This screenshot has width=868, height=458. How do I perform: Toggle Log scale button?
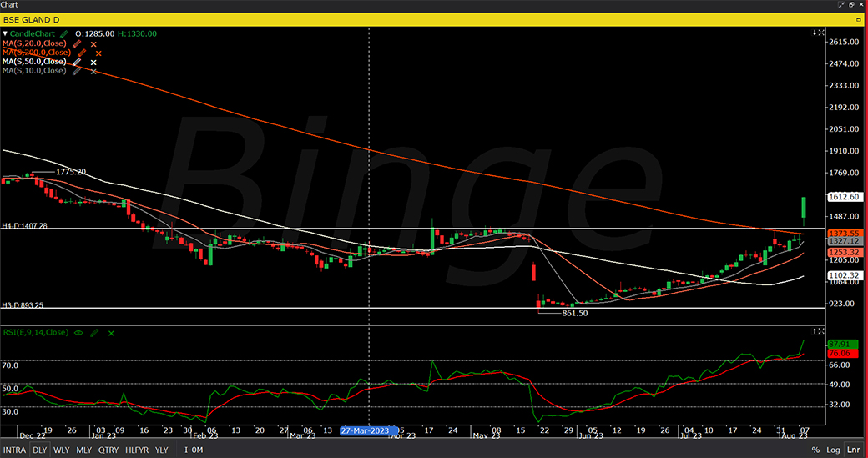(x=833, y=450)
